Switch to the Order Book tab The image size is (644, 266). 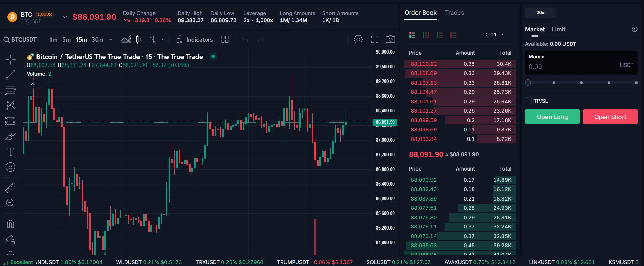pyautogui.click(x=420, y=13)
